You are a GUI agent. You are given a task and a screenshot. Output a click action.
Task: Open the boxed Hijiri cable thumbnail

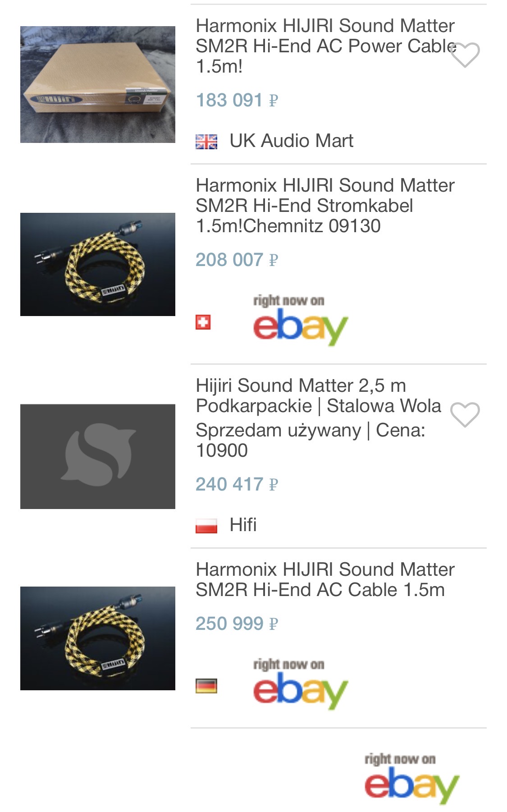[x=98, y=84]
